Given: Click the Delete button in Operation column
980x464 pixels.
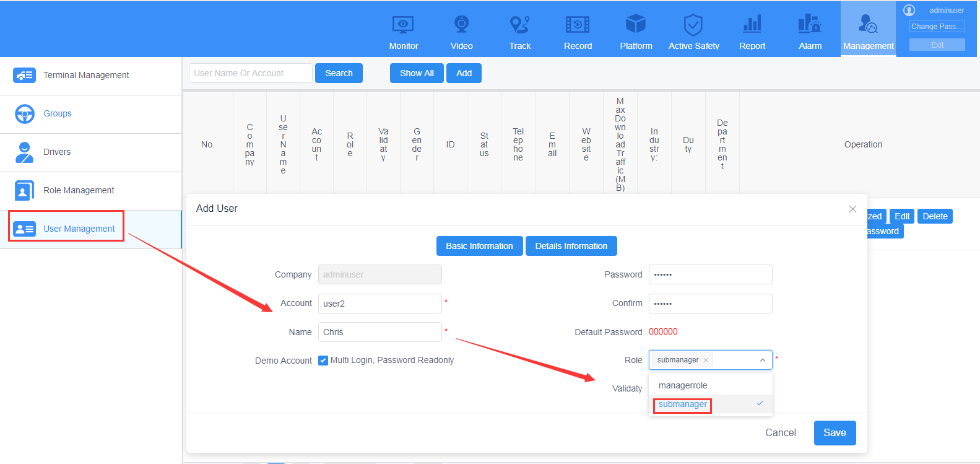Looking at the screenshot, I should point(935,216).
